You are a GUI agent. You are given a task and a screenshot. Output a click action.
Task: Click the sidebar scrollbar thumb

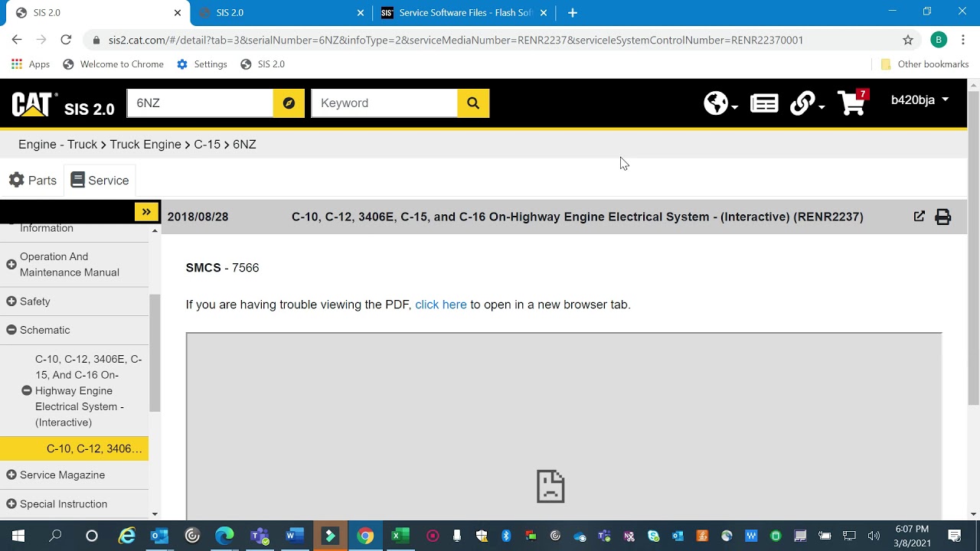pyautogui.click(x=155, y=354)
